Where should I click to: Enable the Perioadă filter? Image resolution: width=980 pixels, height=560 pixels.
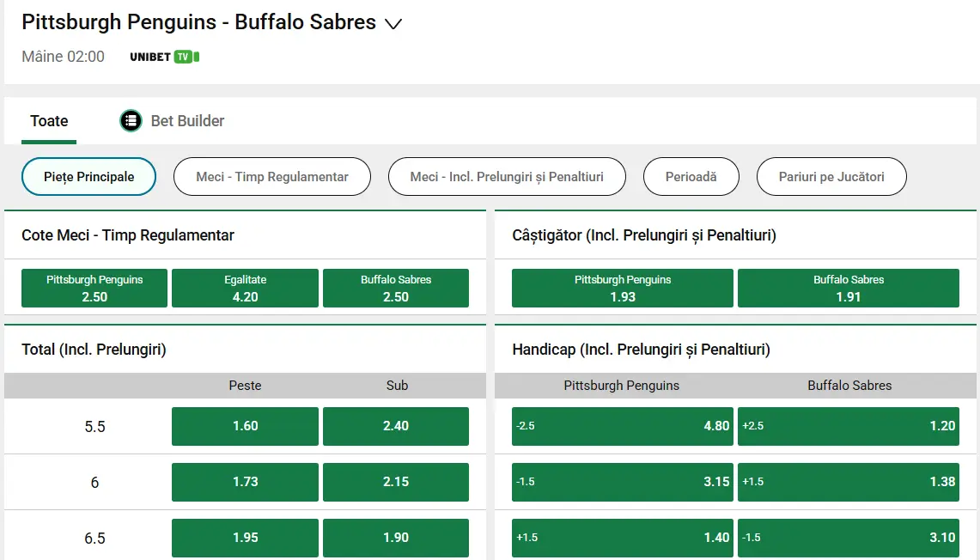[x=691, y=176]
